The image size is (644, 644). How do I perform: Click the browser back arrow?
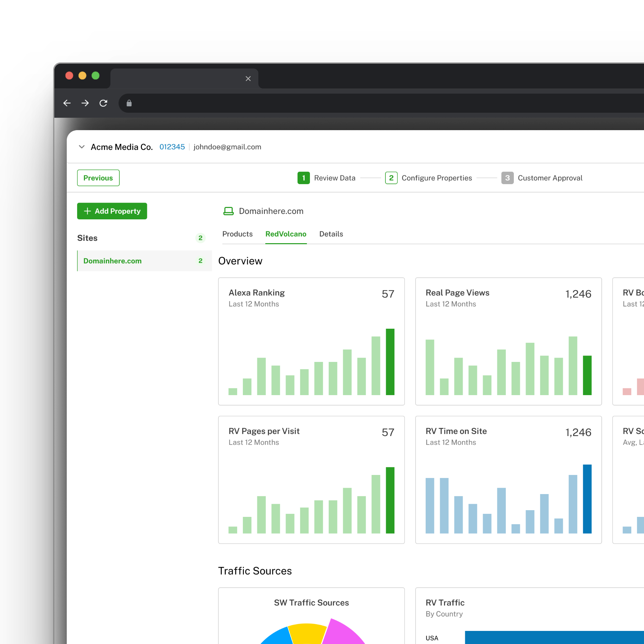pos(67,103)
